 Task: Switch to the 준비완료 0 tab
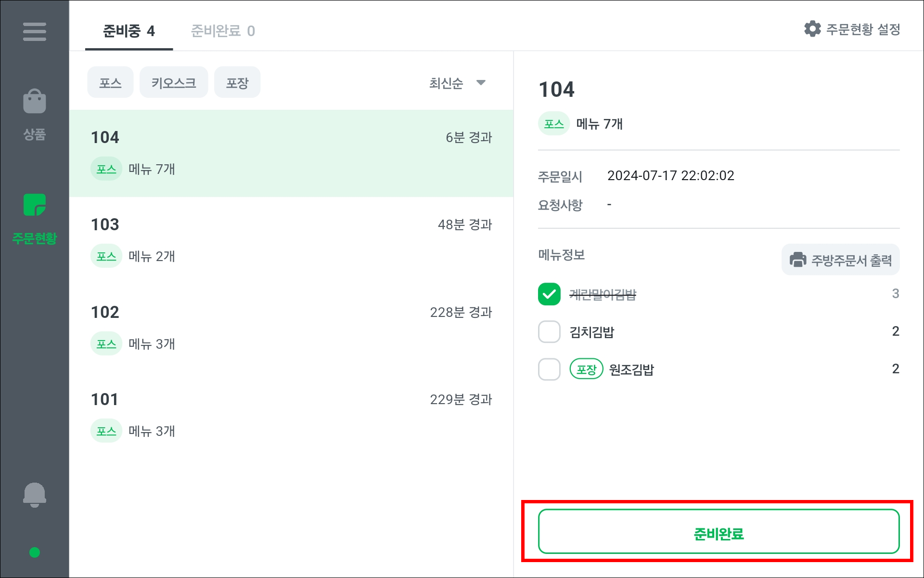tap(223, 31)
